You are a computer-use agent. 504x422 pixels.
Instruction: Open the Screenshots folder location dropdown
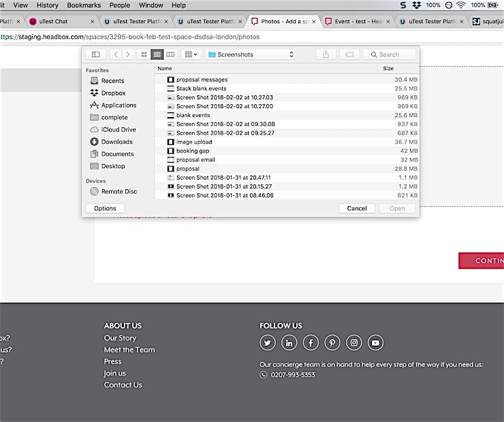pyautogui.click(x=251, y=54)
